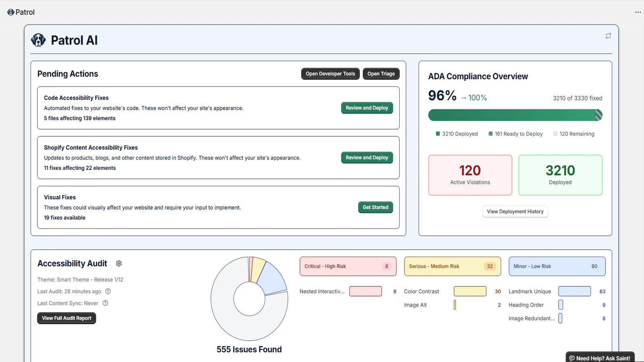Click the Image Redundant blue bar
This screenshot has width=644, height=362.
560,319
